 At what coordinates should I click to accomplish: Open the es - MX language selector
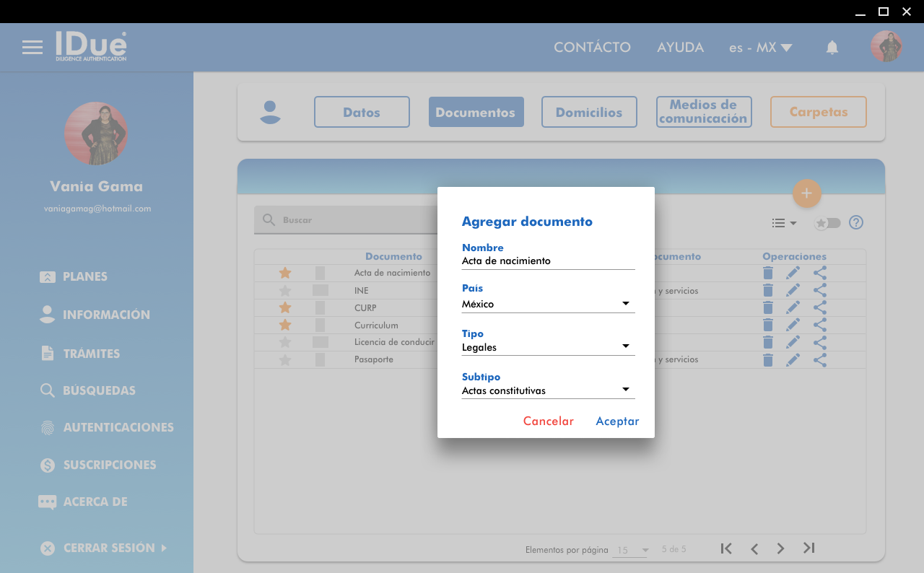coord(760,48)
